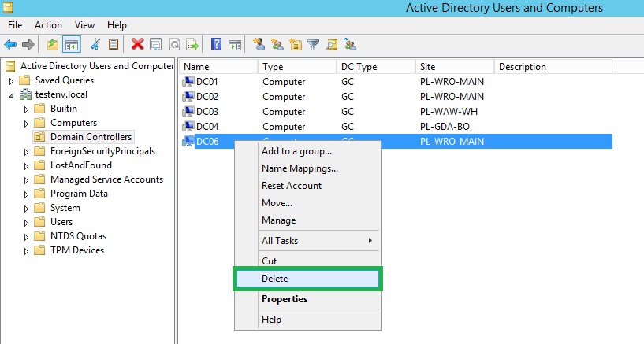Choose Cut from the context menu
644x344 pixels.
pos(307,261)
